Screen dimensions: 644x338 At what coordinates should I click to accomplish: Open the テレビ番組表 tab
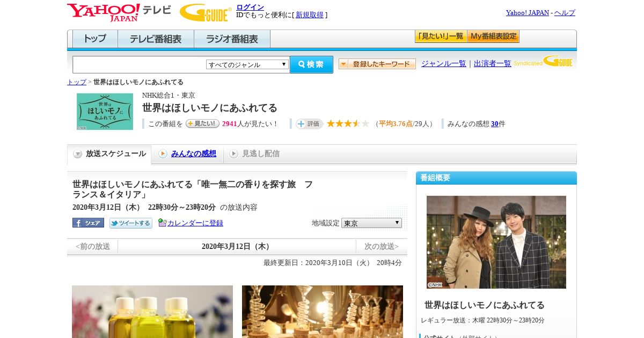156,39
